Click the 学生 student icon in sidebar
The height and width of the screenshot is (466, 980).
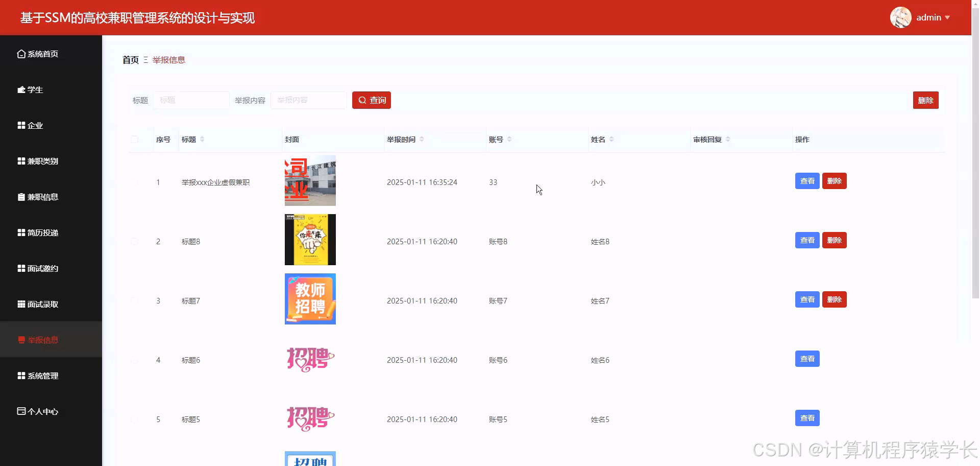coord(21,89)
